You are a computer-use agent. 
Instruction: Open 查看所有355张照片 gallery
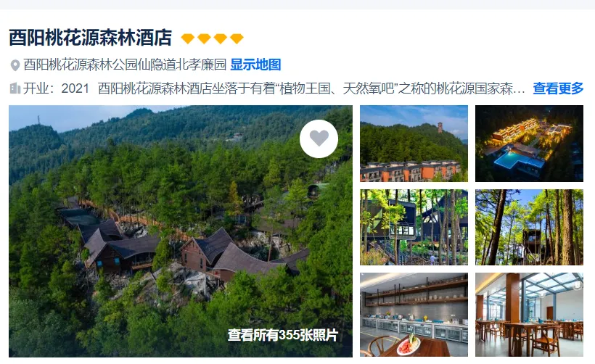[283, 335]
